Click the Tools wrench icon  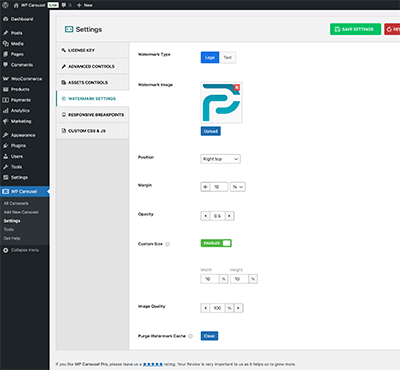[x=6, y=167]
